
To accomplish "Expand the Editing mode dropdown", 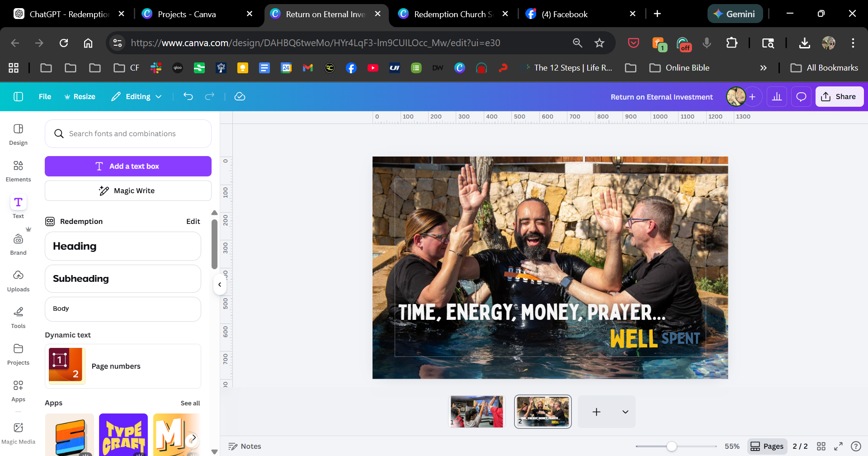I will 137,96.
